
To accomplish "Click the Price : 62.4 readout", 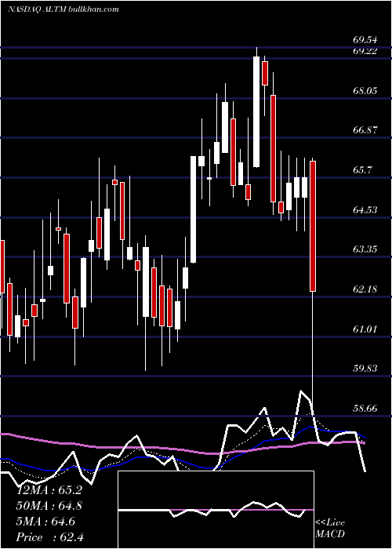I will point(49,537).
